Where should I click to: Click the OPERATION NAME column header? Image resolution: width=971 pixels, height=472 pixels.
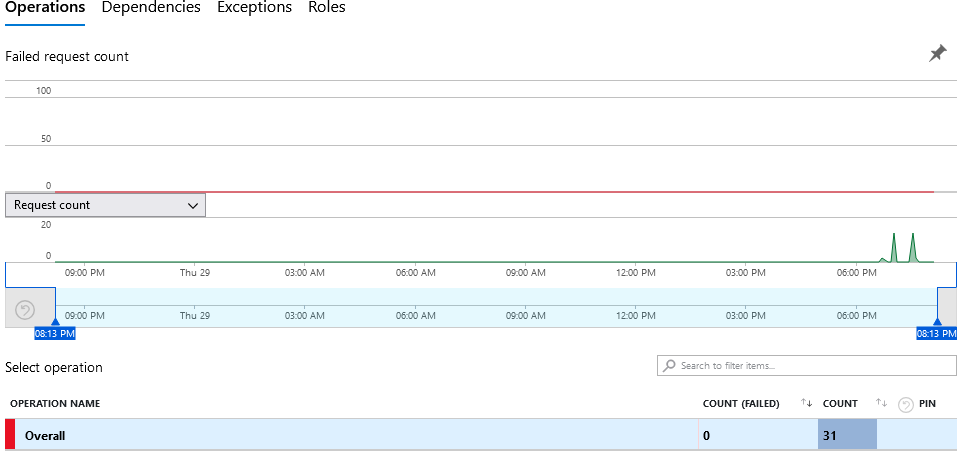point(55,404)
